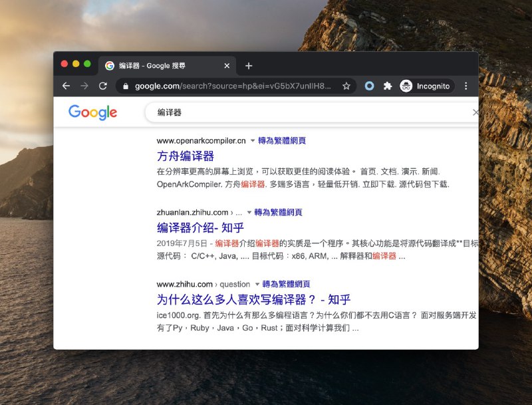Go back using the back arrow

tap(66, 86)
